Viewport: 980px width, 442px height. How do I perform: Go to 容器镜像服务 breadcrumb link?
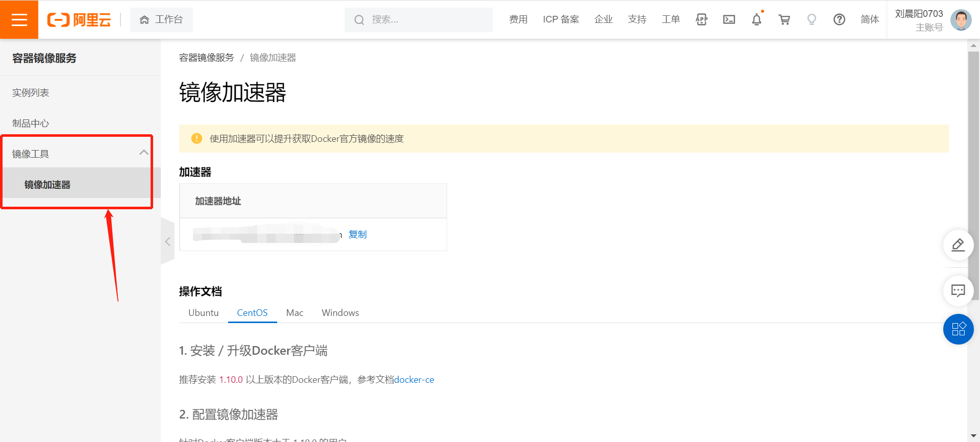point(206,58)
